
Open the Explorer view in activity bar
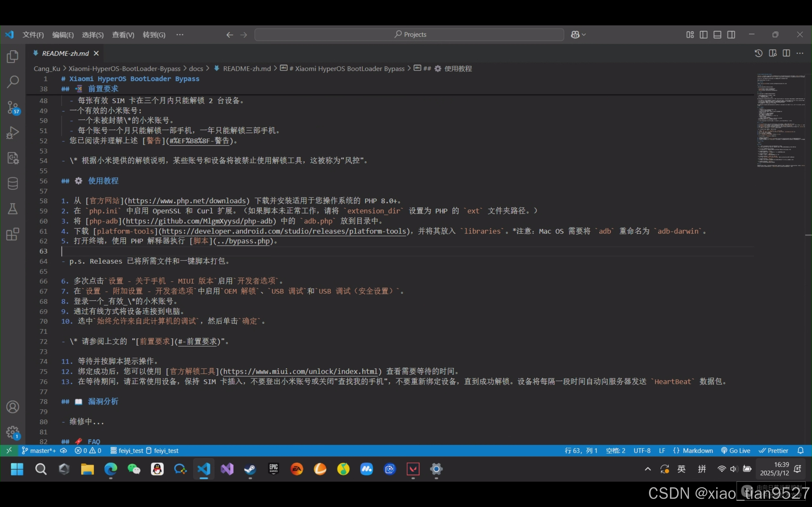coord(12,56)
